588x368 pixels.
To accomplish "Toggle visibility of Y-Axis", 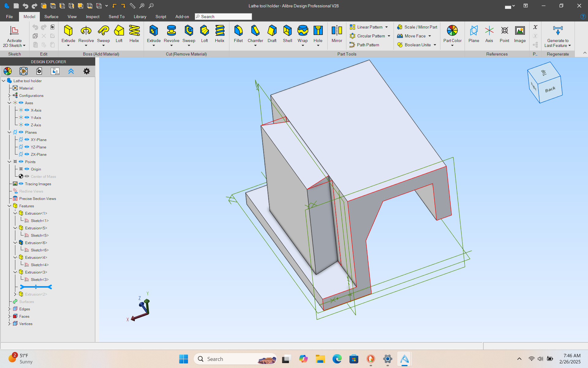I will (x=27, y=117).
